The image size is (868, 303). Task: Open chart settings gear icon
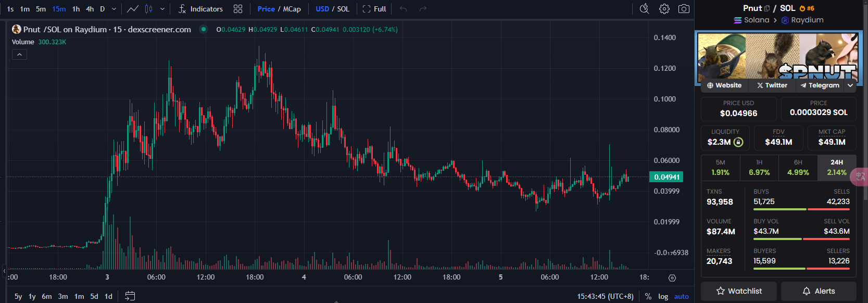point(664,9)
